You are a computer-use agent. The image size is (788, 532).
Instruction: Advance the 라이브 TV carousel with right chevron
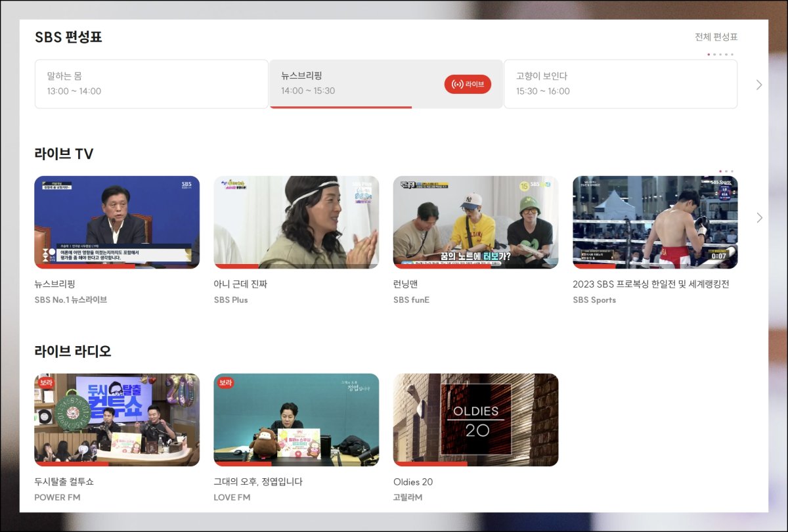[x=759, y=217]
